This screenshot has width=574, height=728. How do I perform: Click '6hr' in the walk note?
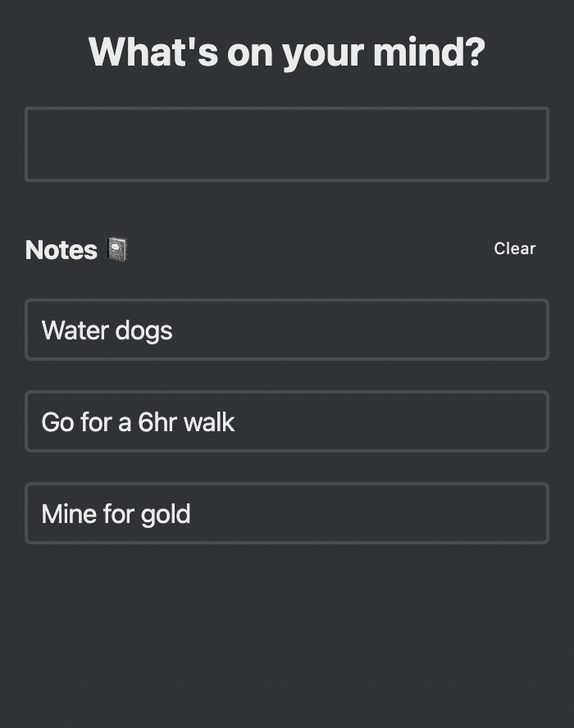coord(157,422)
